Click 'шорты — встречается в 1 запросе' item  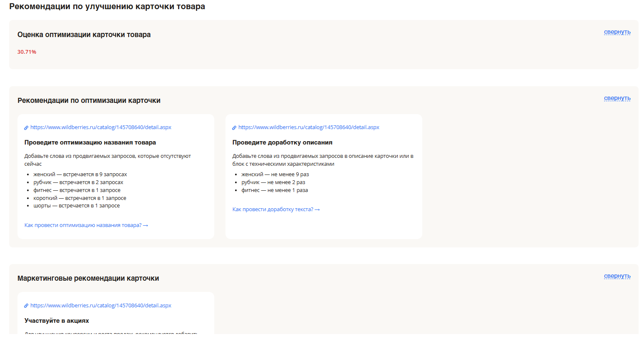click(x=77, y=206)
